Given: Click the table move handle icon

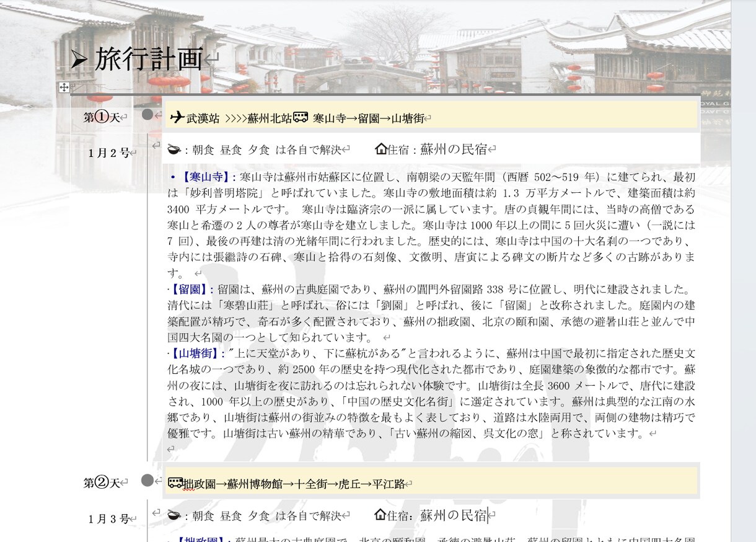Looking at the screenshot, I should pos(64,87).
